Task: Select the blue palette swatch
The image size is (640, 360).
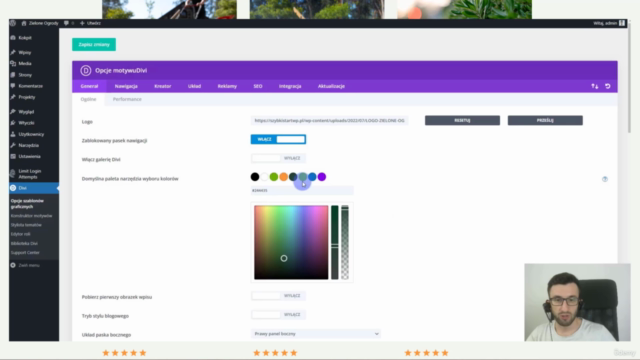Action: (x=312, y=177)
